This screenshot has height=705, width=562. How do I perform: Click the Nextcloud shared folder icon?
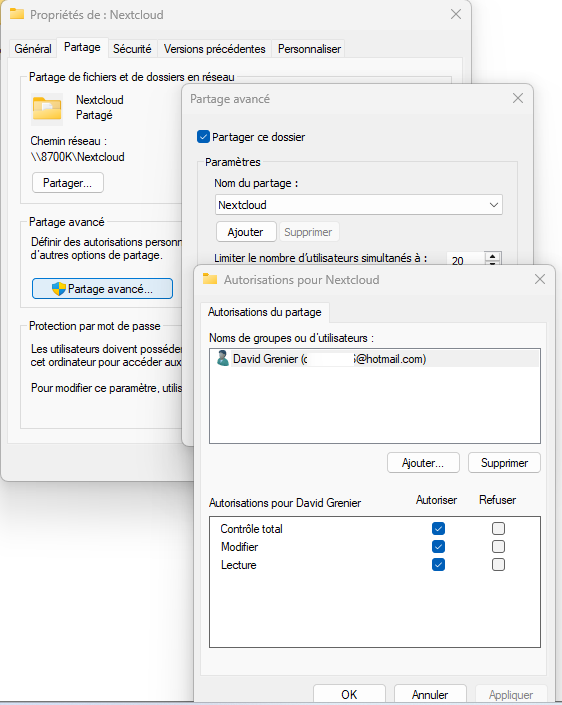pos(47,108)
